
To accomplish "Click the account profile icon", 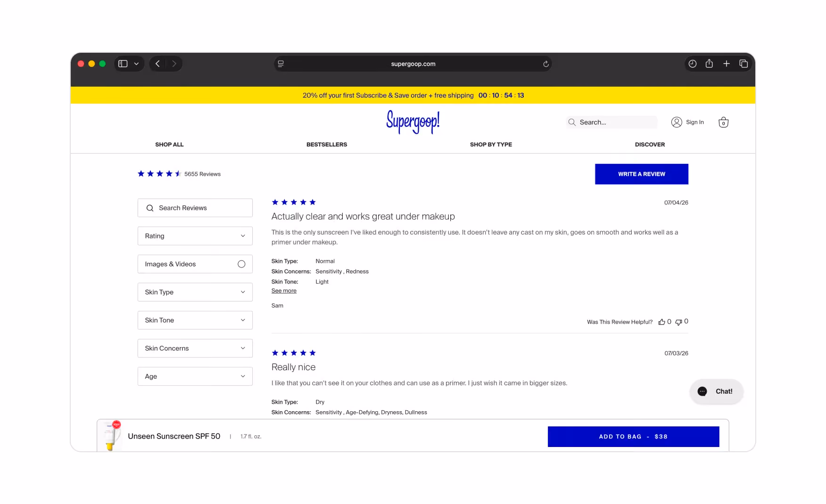I will pos(677,122).
